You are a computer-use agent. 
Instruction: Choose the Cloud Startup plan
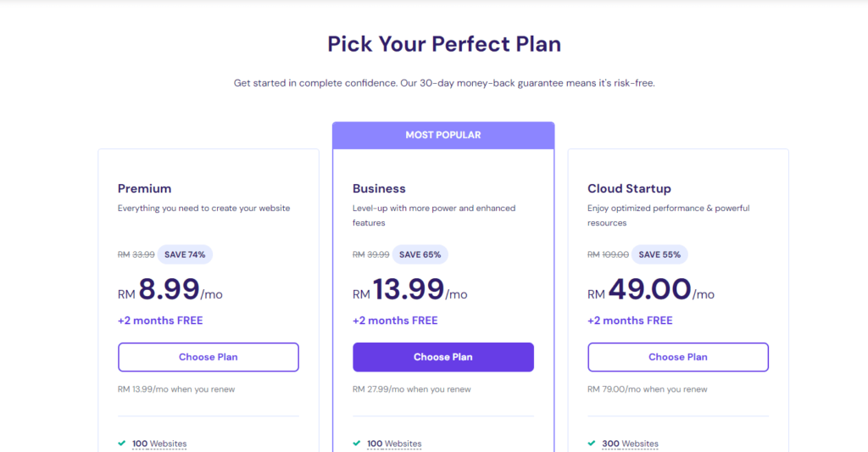point(678,357)
